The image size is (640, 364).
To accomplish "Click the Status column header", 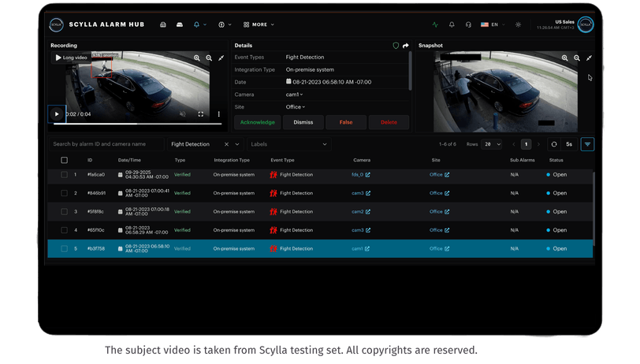I will coord(556,161).
